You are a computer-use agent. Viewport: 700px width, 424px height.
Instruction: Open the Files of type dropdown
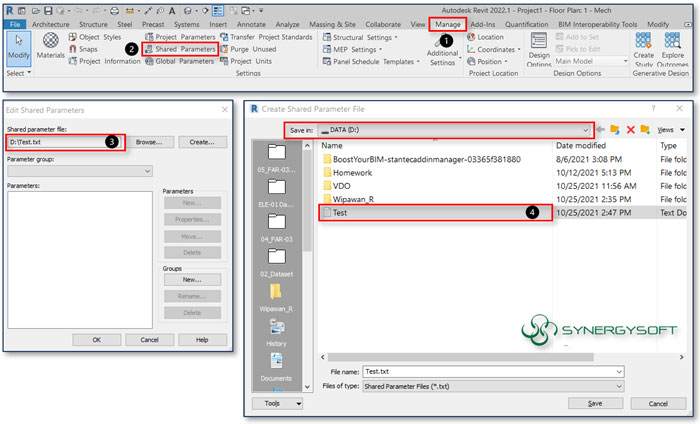[493, 386]
